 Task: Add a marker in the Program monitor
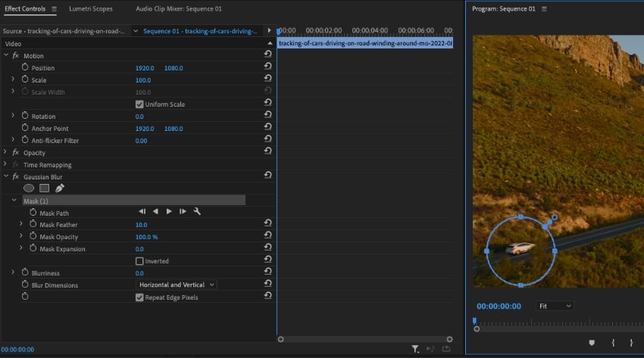tap(592, 343)
